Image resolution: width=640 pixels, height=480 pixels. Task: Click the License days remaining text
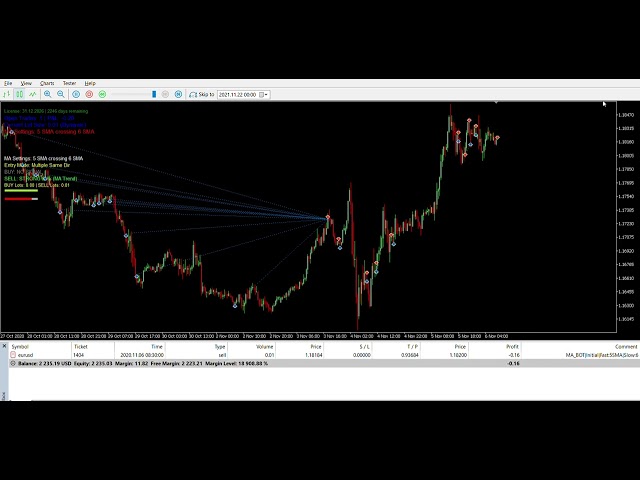(x=46, y=111)
